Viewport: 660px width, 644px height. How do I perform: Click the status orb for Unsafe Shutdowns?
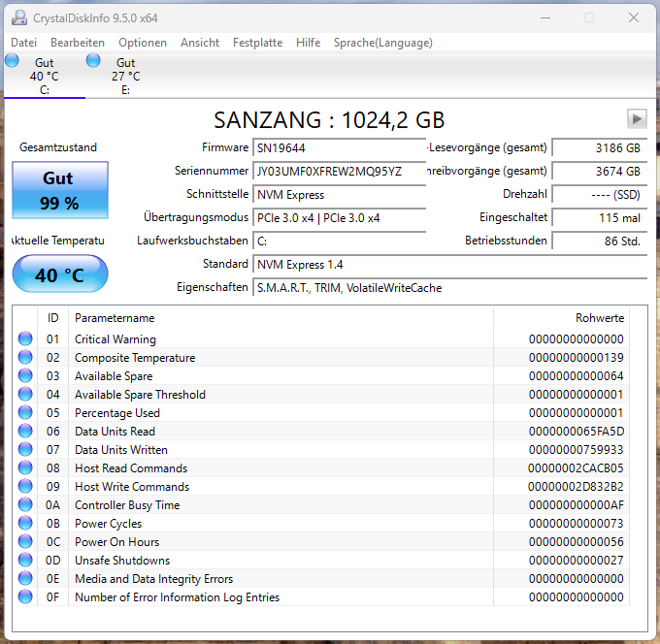(25, 560)
